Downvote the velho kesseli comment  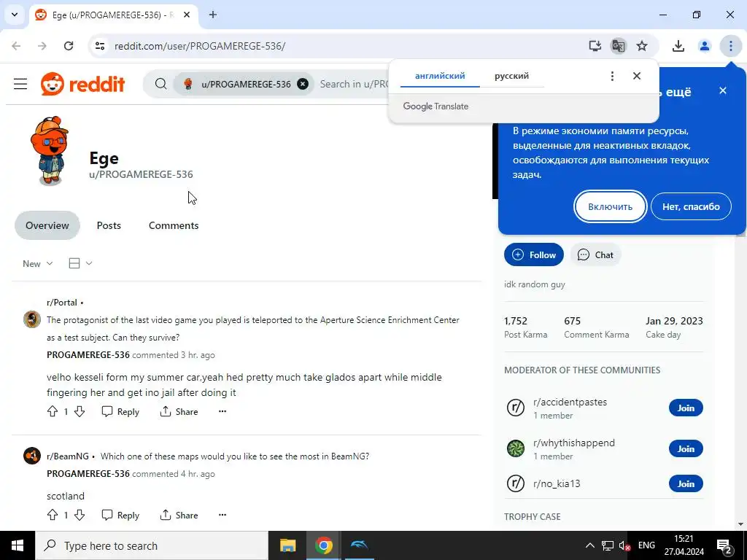80,411
